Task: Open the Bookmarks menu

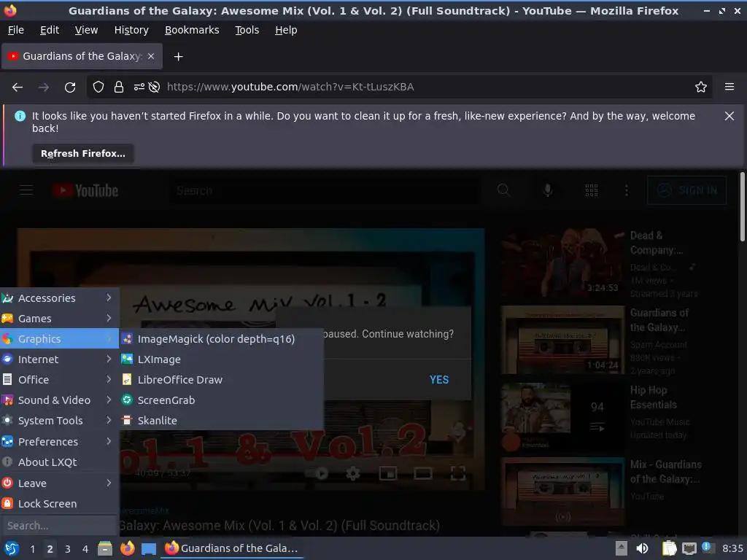Action: 192,30
